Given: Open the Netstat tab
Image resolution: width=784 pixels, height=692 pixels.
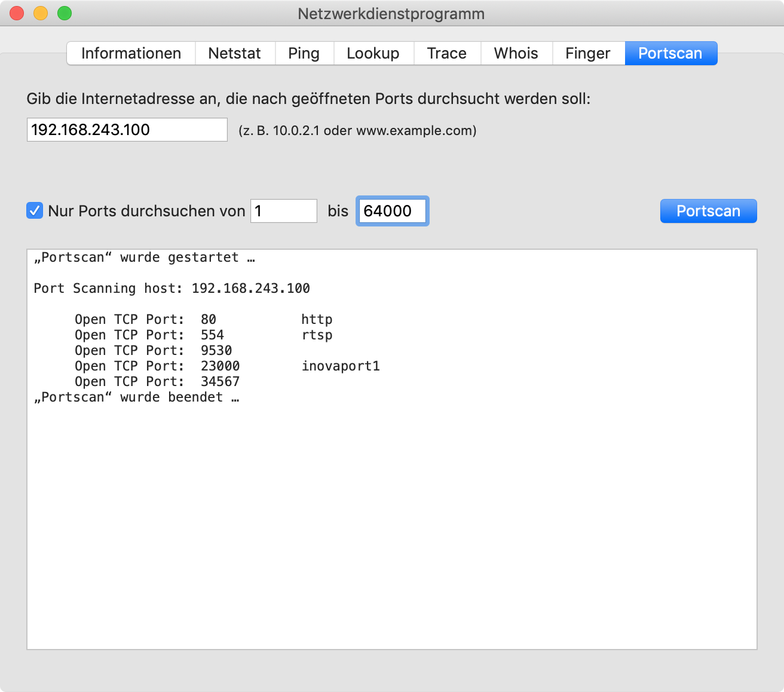Looking at the screenshot, I should point(235,53).
